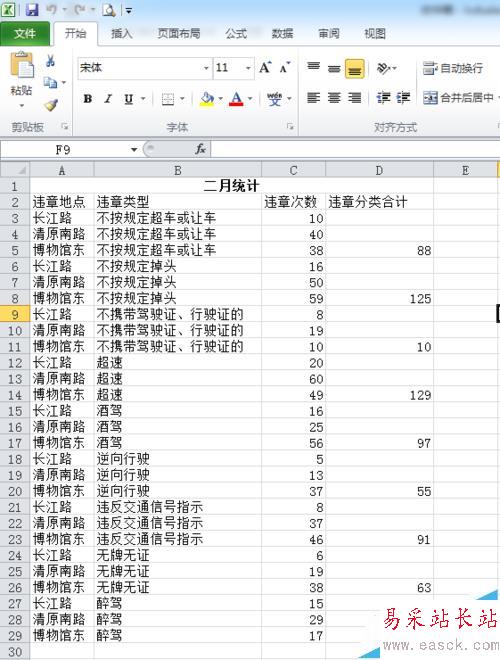
Task: Switch to the 页面布局 tab
Action: click(x=178, y=34)
